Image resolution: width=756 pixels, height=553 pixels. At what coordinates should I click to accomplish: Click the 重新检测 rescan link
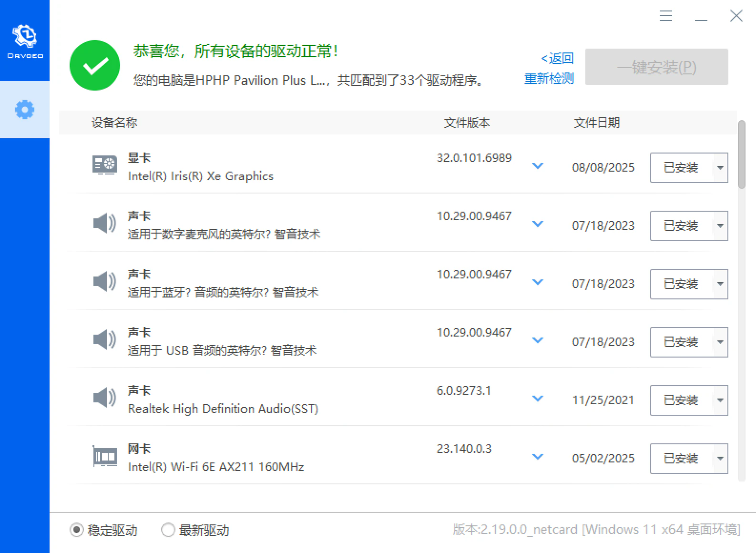549,78
